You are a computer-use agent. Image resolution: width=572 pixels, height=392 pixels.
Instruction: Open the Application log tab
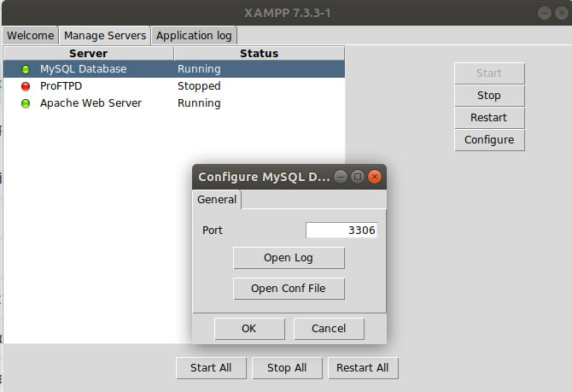pyautogui.click(x=194, y=36)
